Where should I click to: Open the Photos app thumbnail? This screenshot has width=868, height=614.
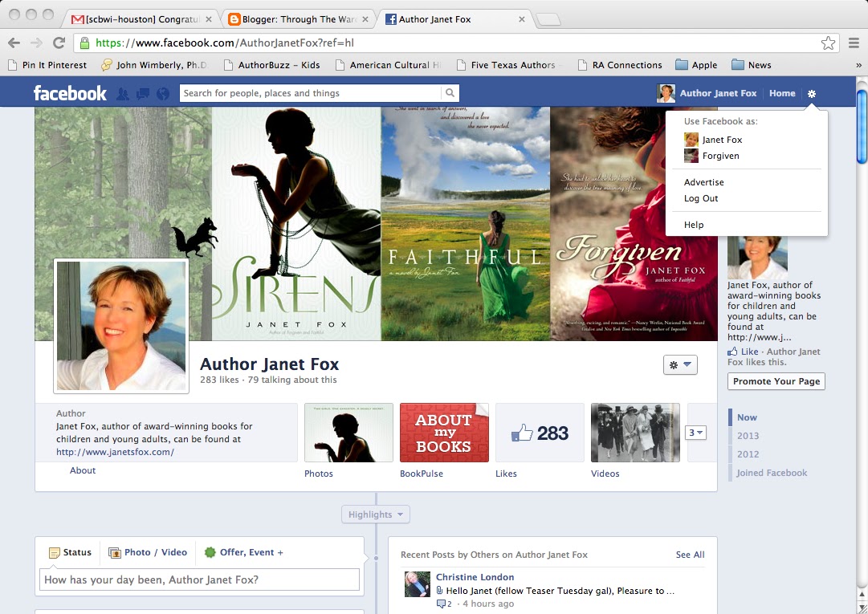(348, 433)
